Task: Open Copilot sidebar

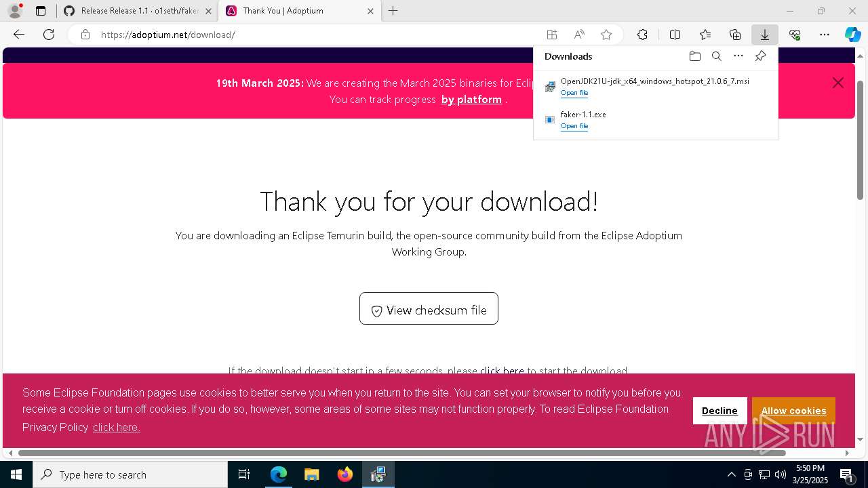Action: (x=852, y=35)
